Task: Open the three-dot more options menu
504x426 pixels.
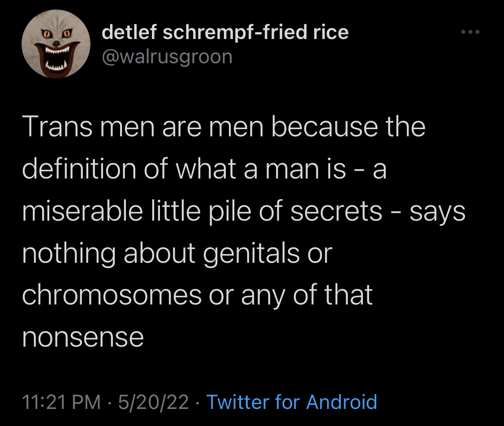Action: click(471, 33)
